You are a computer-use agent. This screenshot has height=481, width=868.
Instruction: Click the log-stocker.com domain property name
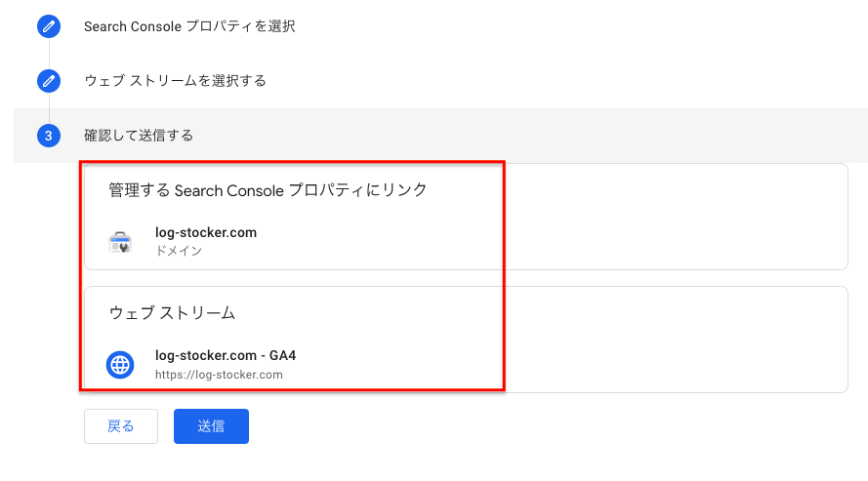(x=206, y=233)
